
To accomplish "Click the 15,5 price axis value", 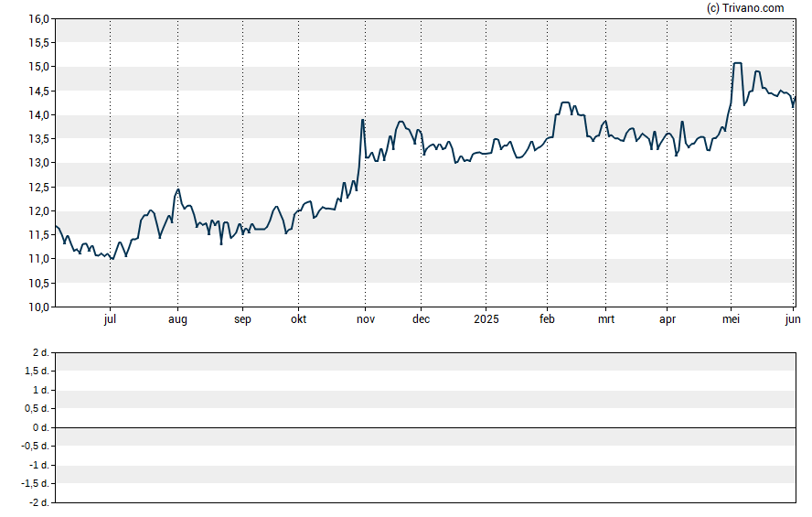I will 38,43.
